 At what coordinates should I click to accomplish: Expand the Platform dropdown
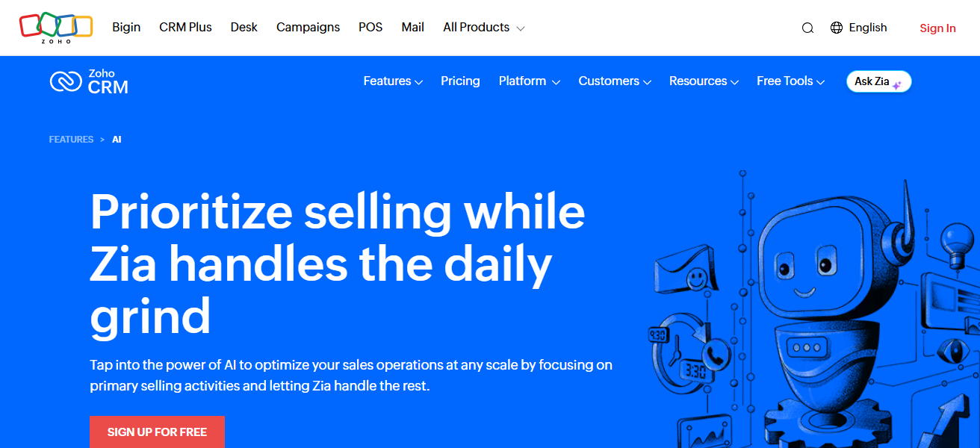[524, 81]
